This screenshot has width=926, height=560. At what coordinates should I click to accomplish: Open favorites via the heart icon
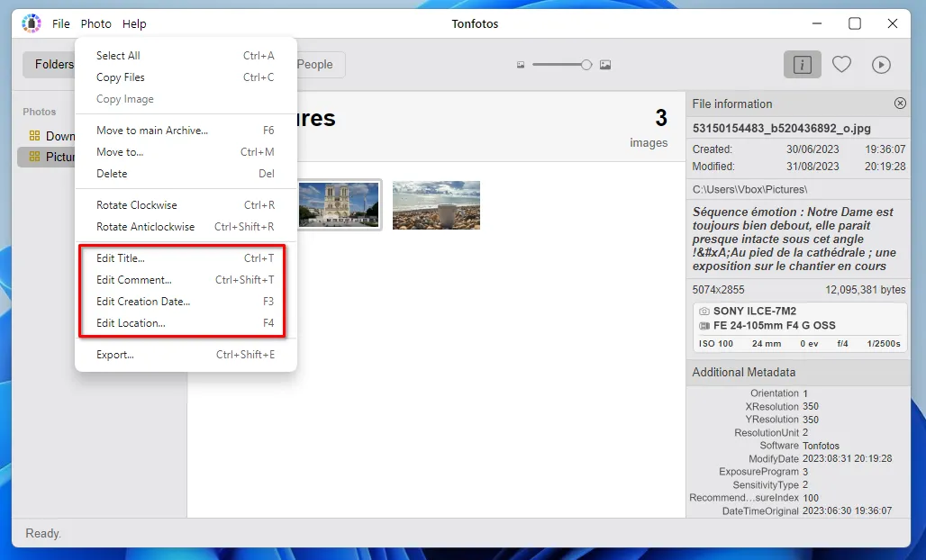click(x=841, y=64)
